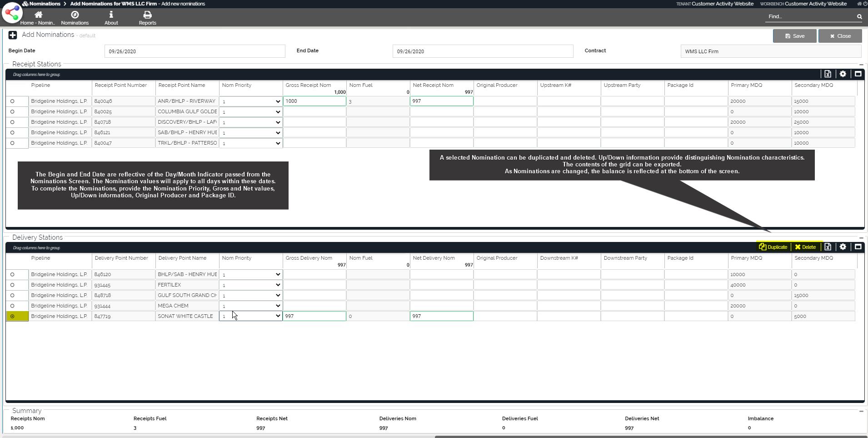Select the ANR/BHLP - RIVERWAY receipt row radio

(x=12, y=101)
